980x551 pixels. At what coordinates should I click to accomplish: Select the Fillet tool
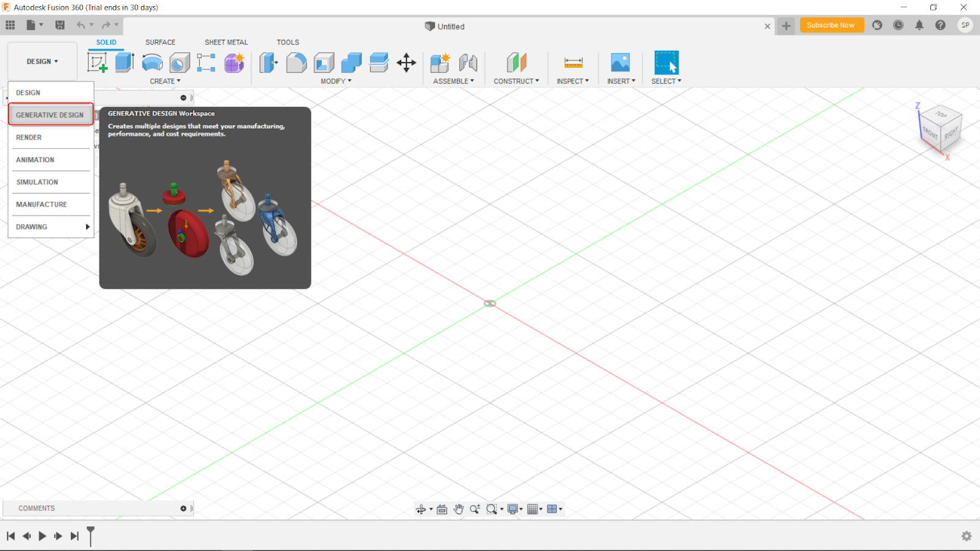(296, 62)
